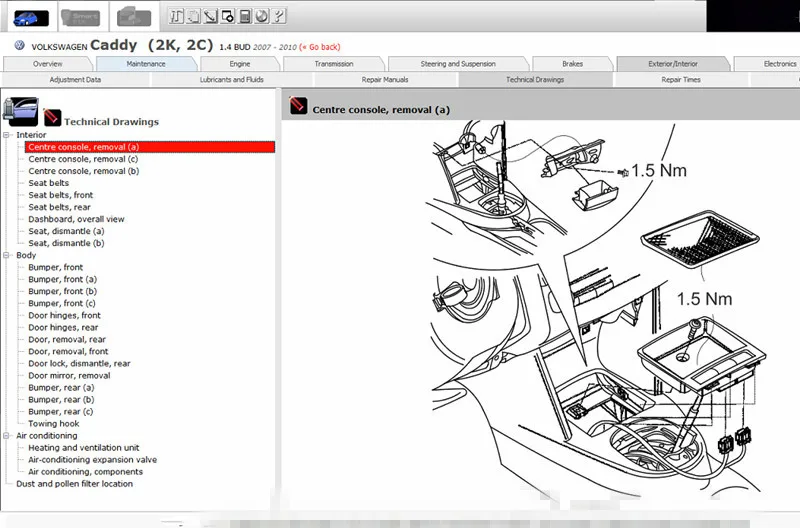
Task: Switch to the Brakes tab
Action: tap(572, 64)
